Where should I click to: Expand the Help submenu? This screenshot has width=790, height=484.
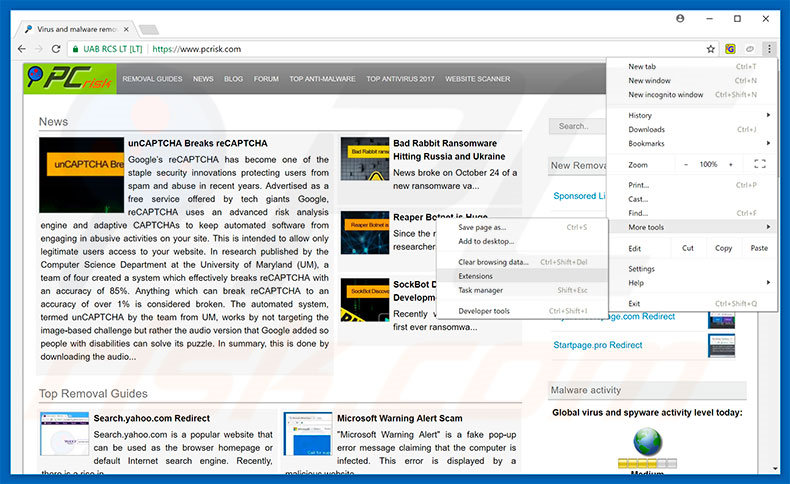coord(692,283)
